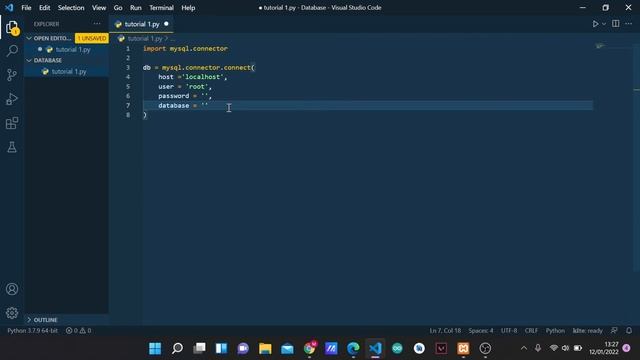The width and height of the screenshot is (640, 360).
Task: Open the Widgets taskbar icon
Action: click(221, 348)
